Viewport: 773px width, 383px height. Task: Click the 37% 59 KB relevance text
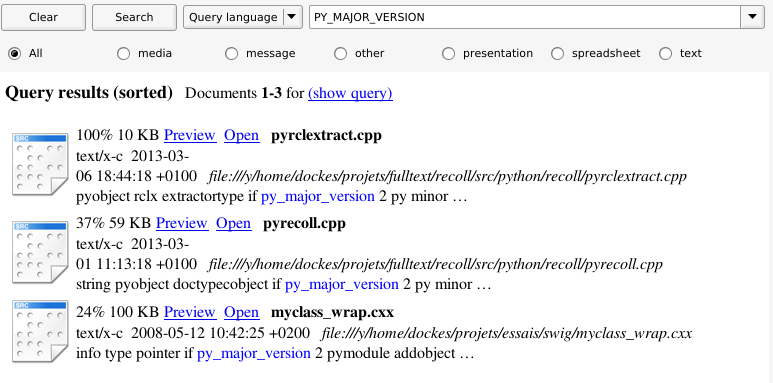click(x=114, y=223)
